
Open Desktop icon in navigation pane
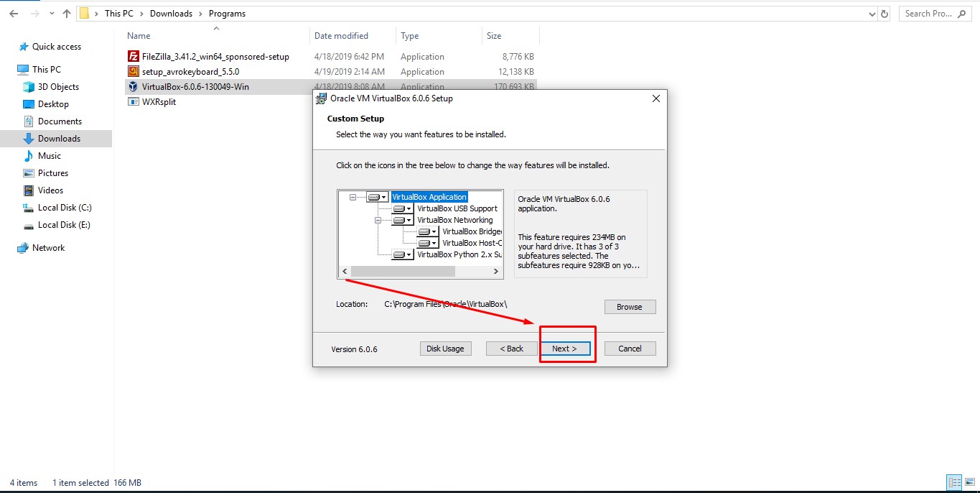point(29,104)
